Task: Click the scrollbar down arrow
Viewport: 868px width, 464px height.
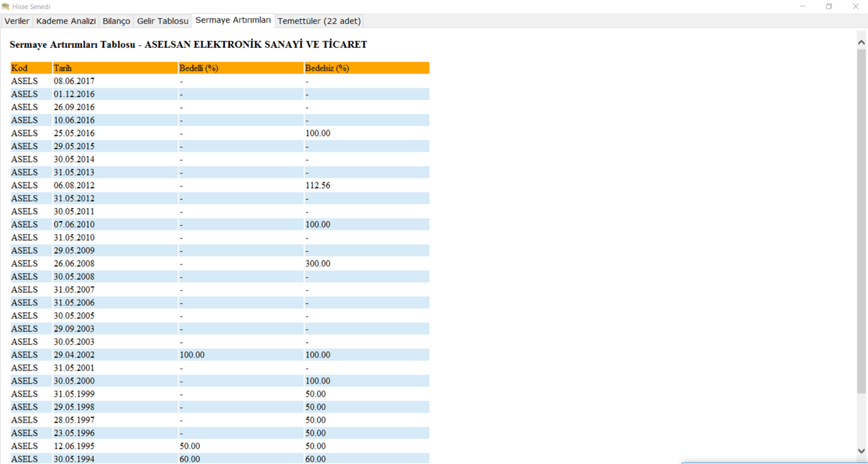Action: click(861, 451)
